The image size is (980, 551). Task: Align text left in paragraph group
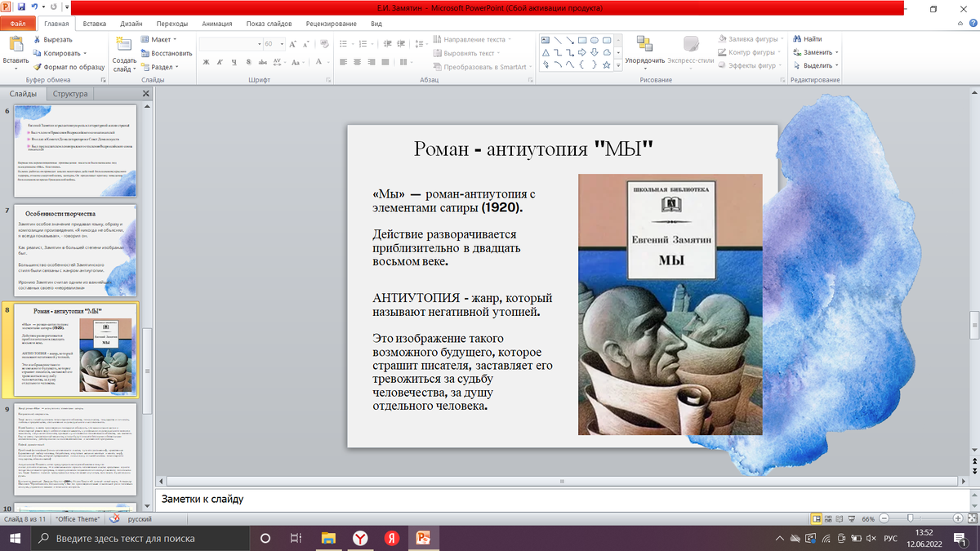[x=344, y=62]
